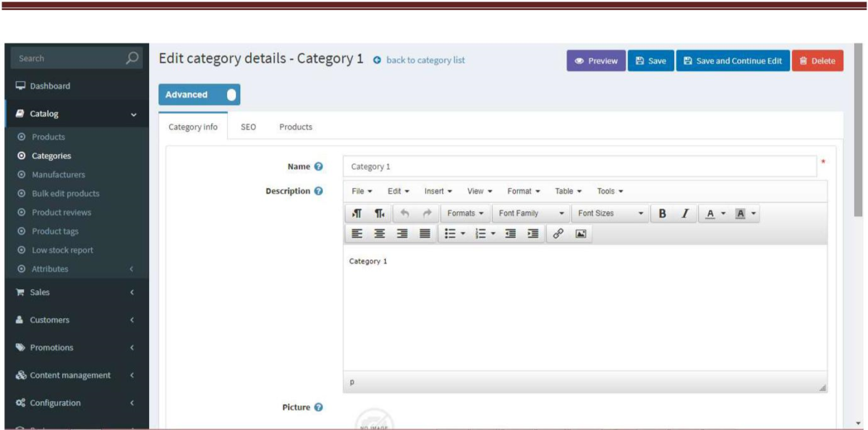This screenshot has width=868, height=430.
Task: Click the Undo arrow icon
Action: coord(405,213)
